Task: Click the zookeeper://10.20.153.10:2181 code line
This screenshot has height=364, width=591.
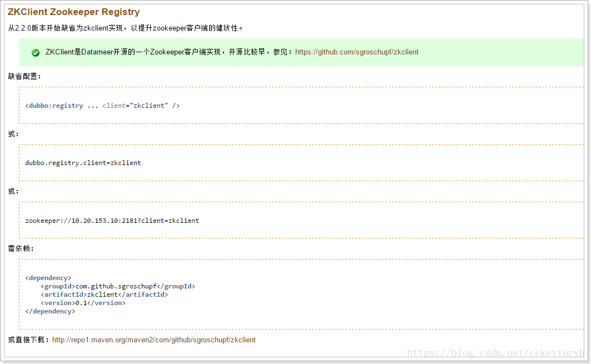Action: click(112, 221)
